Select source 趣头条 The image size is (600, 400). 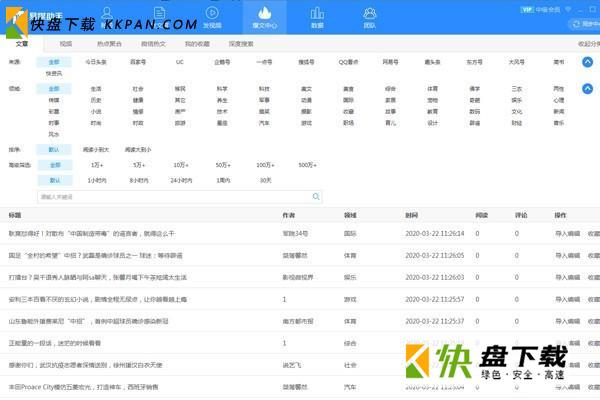point(432,62)
